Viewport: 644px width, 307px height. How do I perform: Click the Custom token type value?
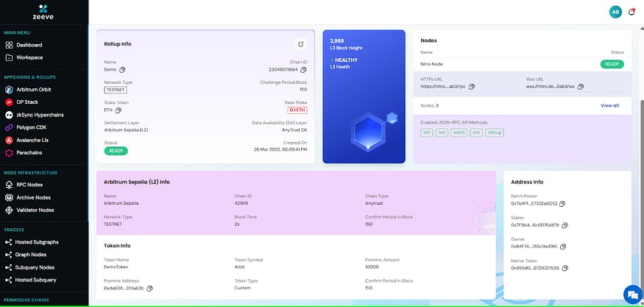(242, 288)
